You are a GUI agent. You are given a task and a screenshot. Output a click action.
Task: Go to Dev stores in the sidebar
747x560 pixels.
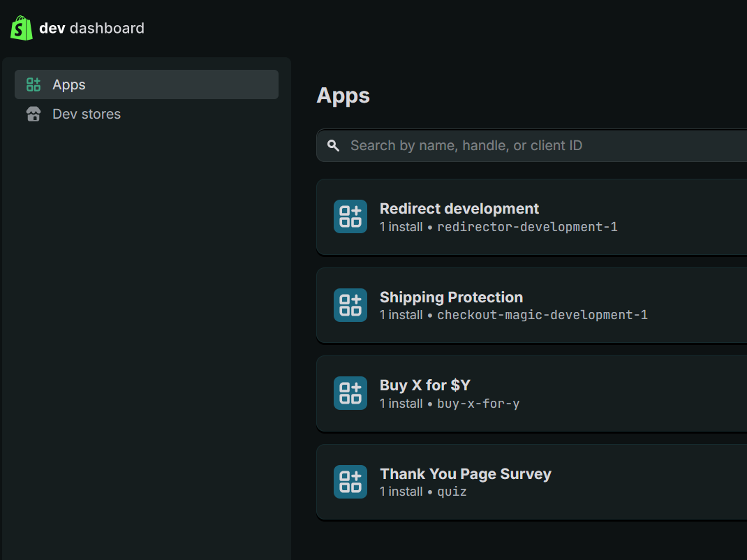(87, 115)
